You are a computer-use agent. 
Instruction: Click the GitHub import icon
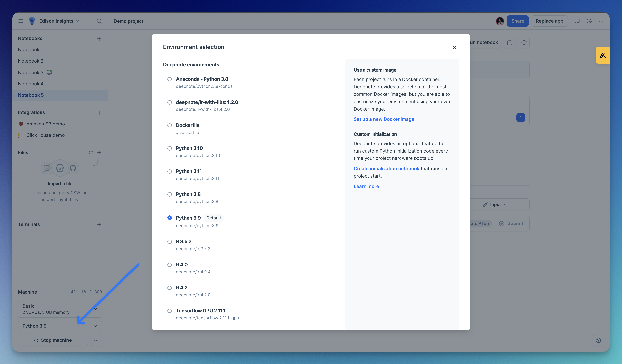(73, 168)
